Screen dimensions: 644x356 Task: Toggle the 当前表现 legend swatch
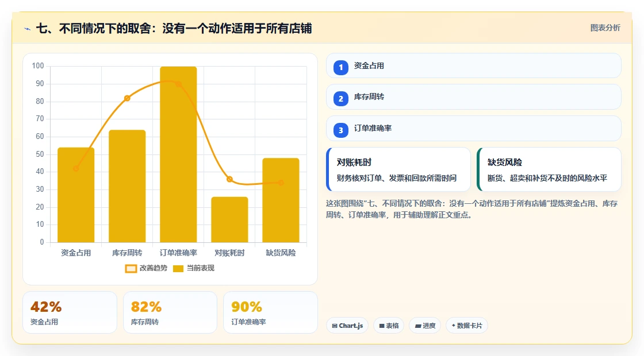tap(178, 269)
